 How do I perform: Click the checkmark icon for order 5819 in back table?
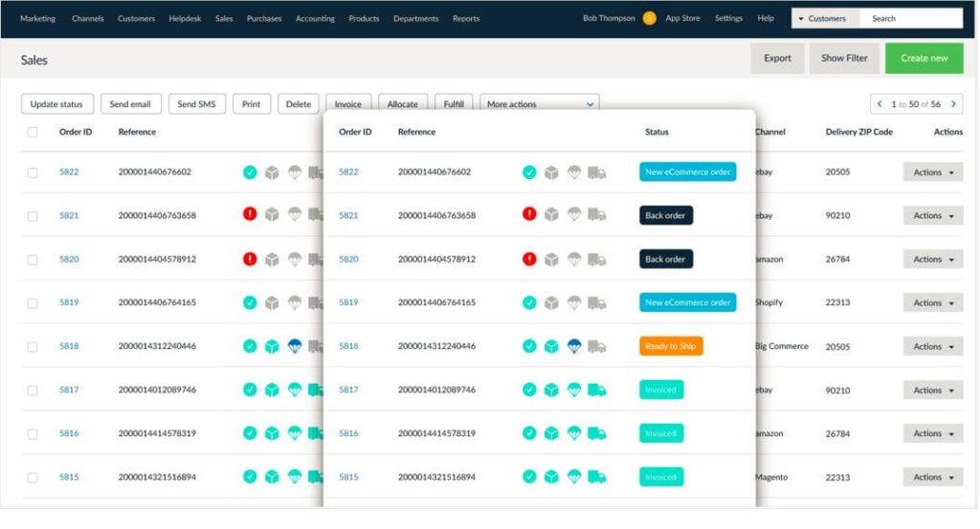point(250,303)
